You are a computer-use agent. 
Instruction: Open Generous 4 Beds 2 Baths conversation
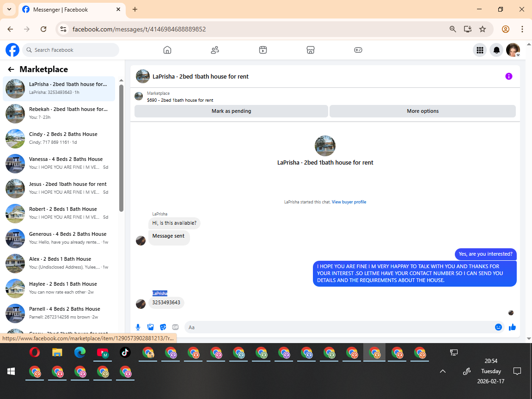click(x=59, y=238)
